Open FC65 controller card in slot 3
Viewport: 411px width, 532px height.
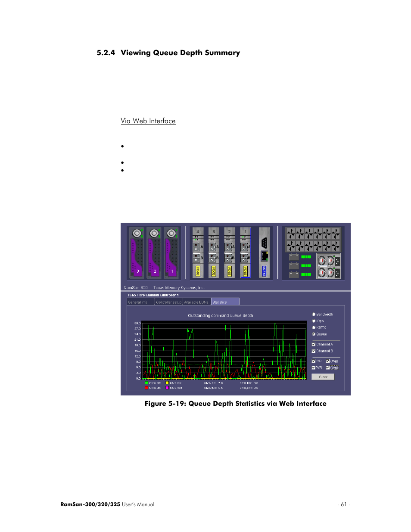click(214, 253)
